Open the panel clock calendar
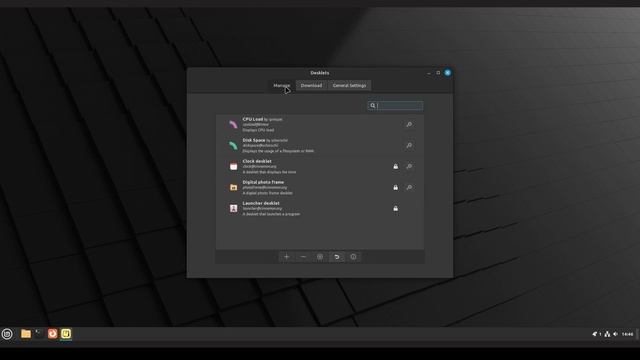640x360 pixels. point(627,334)
